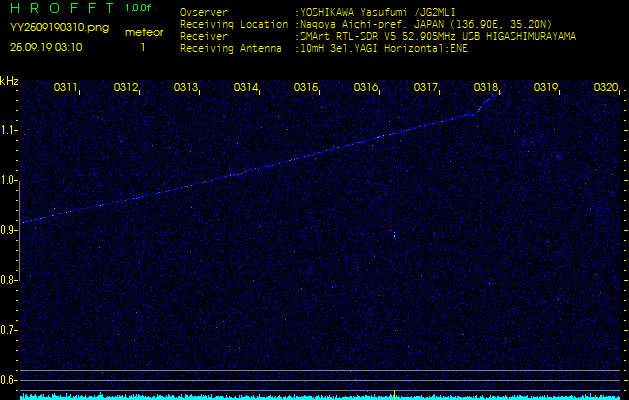Click the kHz unit label

[9, 80]
